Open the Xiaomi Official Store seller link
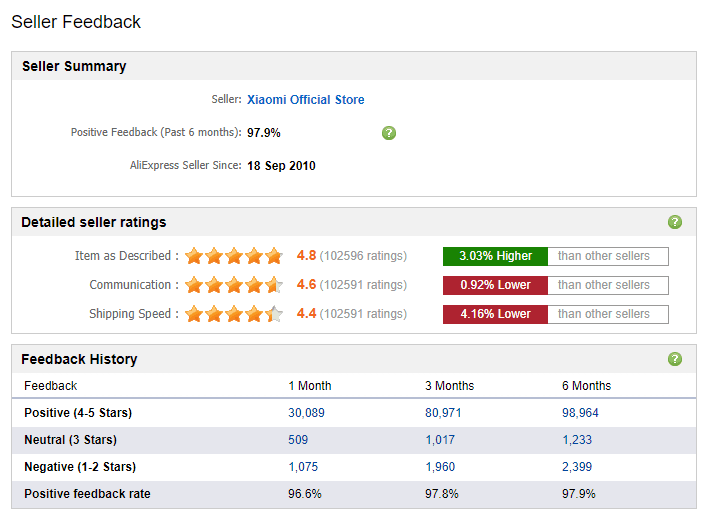Screen dimensions: 719x530 pyautogui.click(x=305, y=99)
